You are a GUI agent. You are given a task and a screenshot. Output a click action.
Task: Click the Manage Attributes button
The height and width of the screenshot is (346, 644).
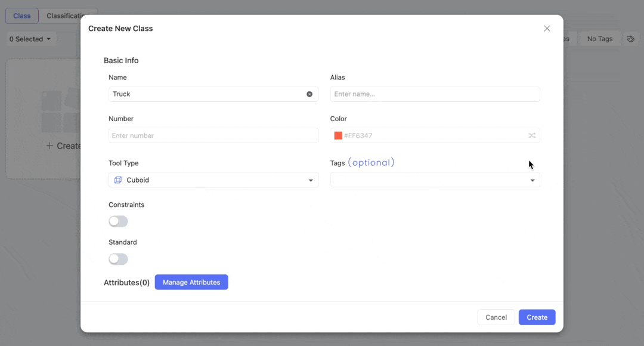pyautogui.click(x=191, y=282)
